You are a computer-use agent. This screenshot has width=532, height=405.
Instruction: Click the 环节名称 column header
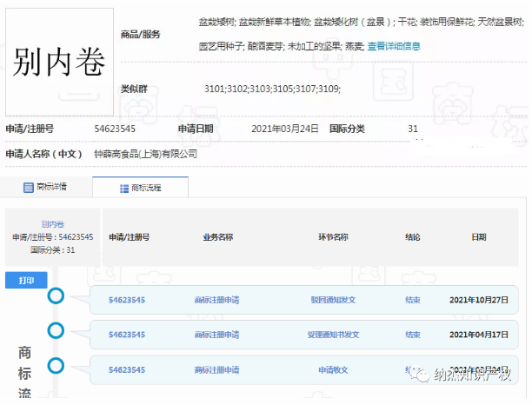click(x=333, y=237)
